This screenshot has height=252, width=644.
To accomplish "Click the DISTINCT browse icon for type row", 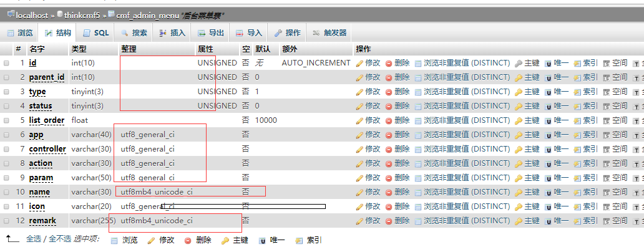I will click(x=418, y=92).
